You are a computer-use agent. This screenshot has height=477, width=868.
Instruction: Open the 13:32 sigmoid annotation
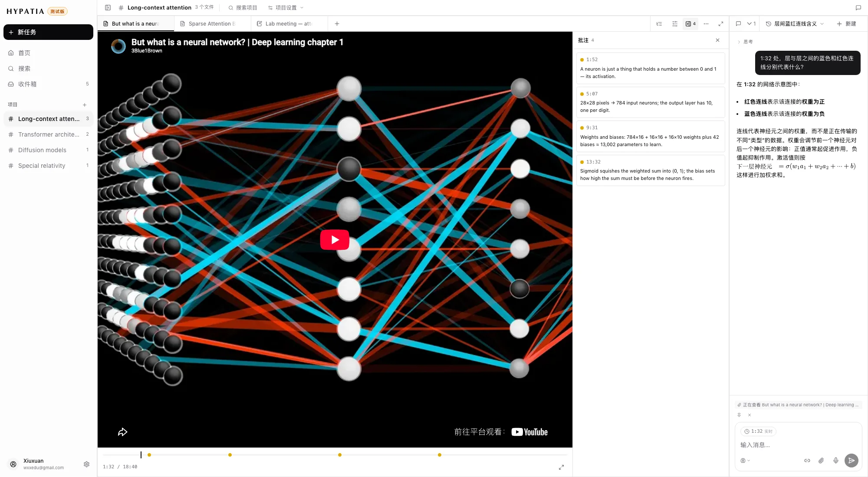[x=651, y=170]
